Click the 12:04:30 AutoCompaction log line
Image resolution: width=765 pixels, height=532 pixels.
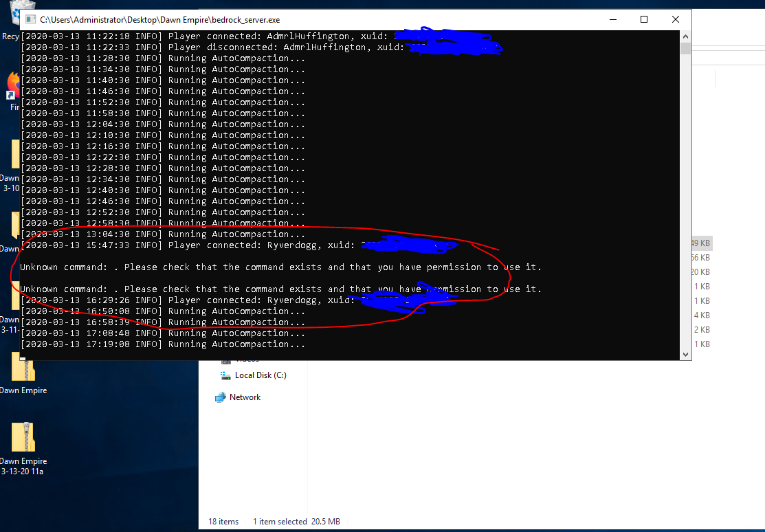point(163,124)
